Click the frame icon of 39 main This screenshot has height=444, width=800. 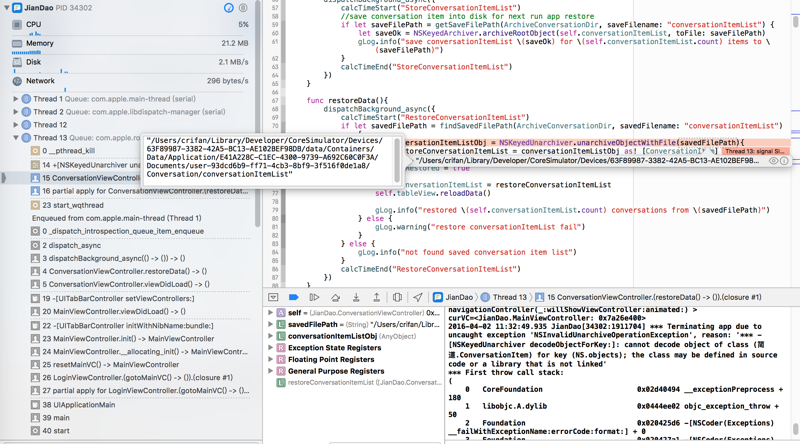pyautogui.click(x=35, y=418)
